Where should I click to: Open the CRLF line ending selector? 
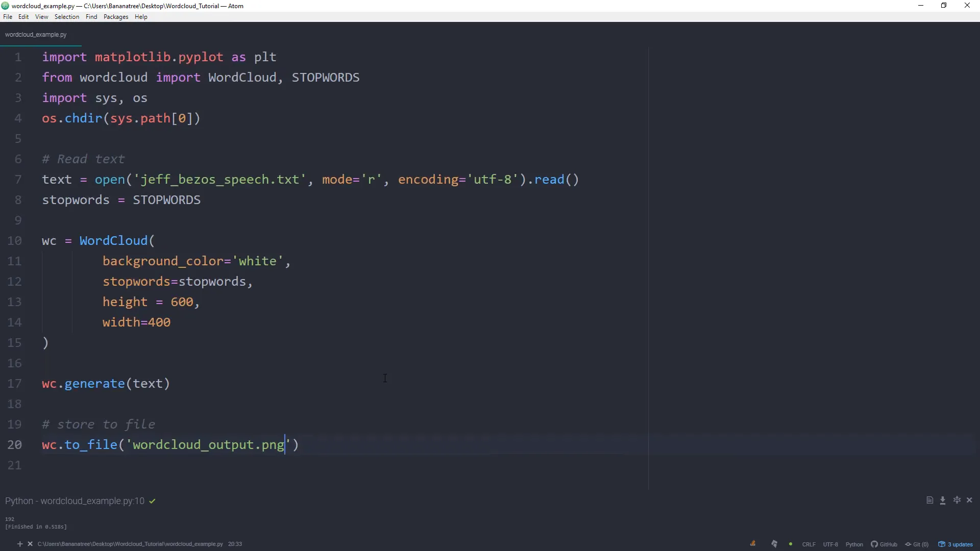pos(808,544)
